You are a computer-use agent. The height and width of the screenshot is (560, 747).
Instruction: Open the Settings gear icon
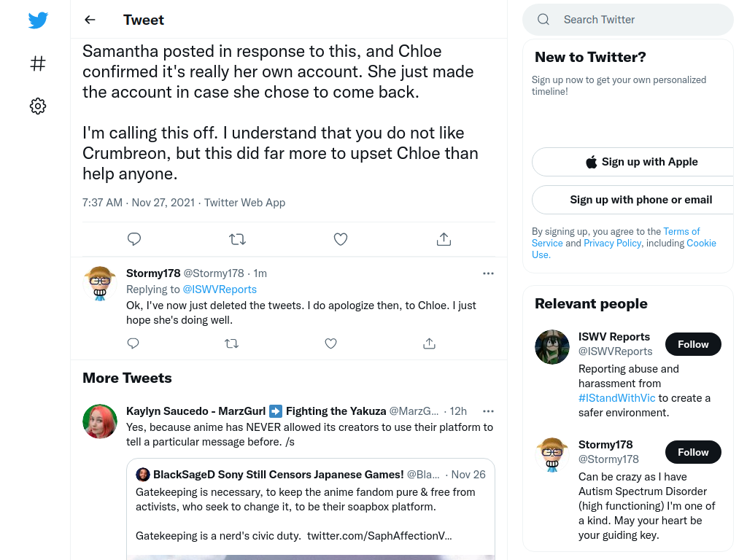38,106
